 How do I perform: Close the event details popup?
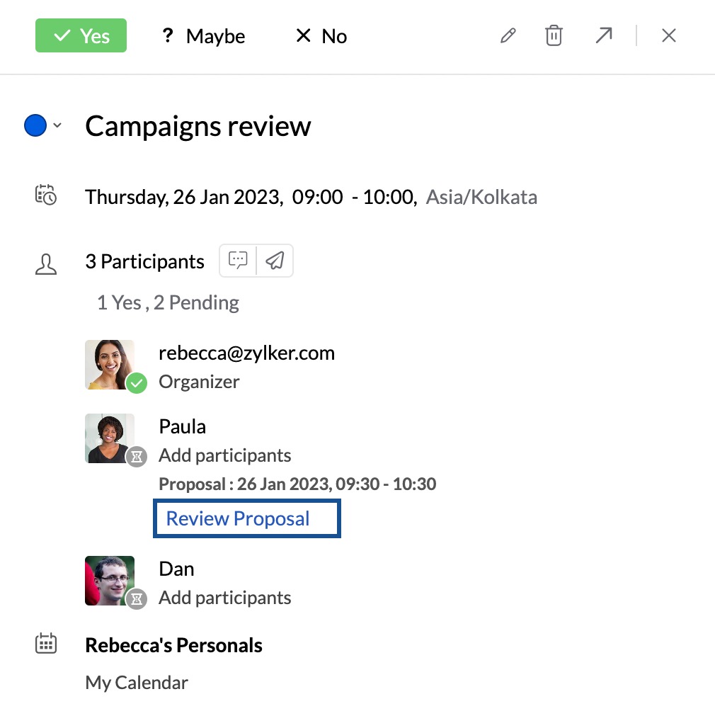click(668, 35)
